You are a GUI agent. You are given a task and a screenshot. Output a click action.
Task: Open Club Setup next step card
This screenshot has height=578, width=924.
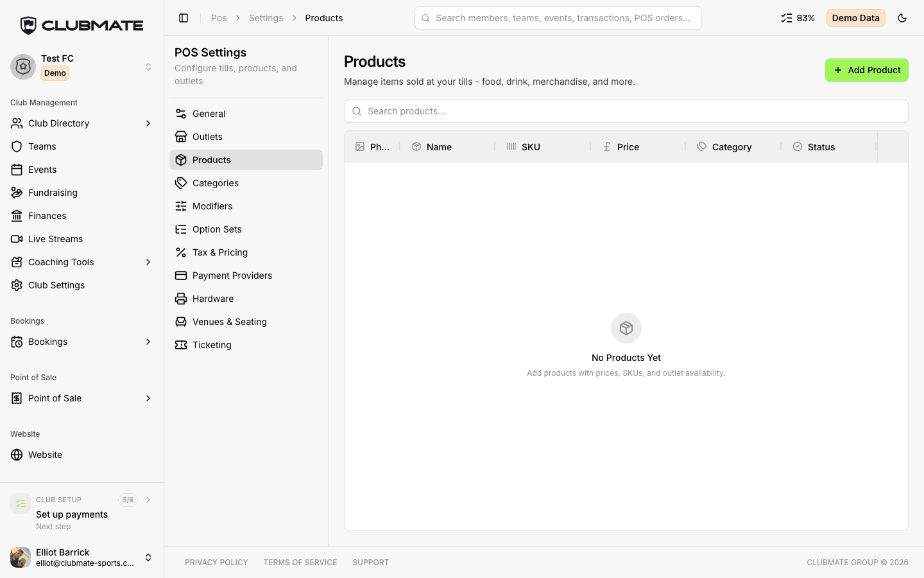pyautogui.click(x=82, y=512)
